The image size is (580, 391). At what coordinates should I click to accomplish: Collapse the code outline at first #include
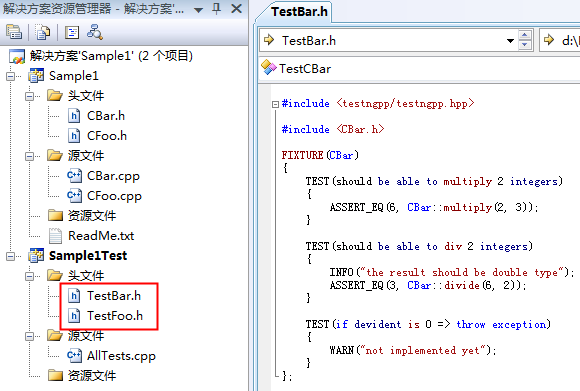[x=275, y=104]
